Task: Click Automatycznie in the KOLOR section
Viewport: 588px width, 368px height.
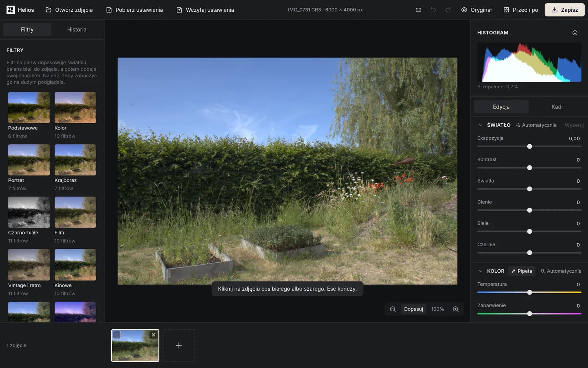Action: (x=561, y=271)
